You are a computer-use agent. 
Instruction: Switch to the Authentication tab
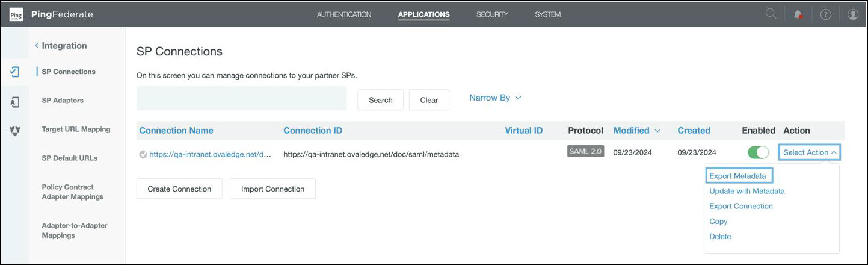(344, 14)
